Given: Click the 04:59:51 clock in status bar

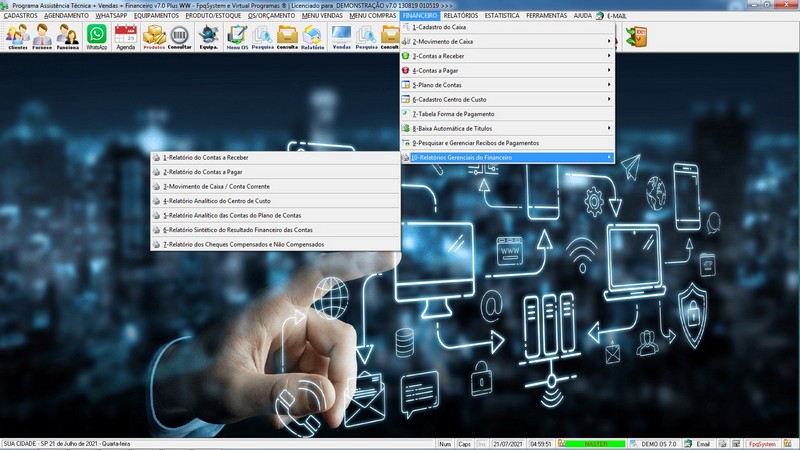Looking at the screenshot, I should (x=540, y=444).
